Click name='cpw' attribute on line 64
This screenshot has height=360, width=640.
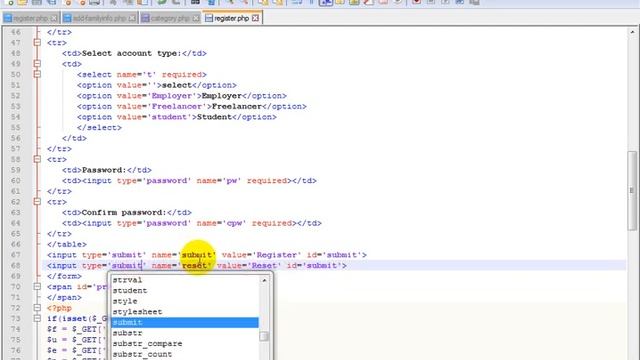point(222,223)
